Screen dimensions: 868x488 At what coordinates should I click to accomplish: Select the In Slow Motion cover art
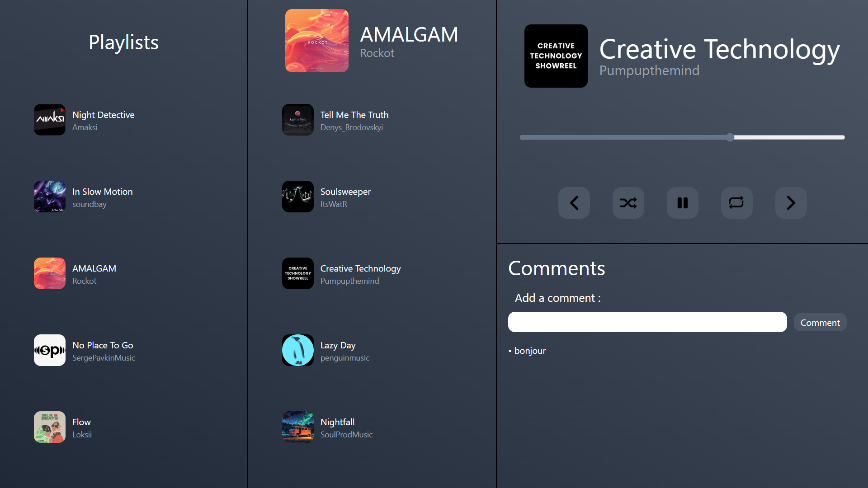tap(50, 197)
